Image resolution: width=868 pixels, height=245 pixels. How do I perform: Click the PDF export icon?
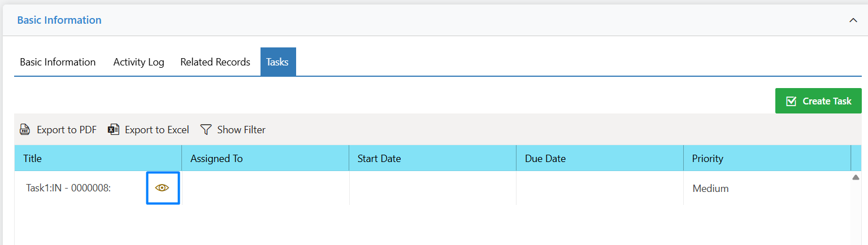point(25,130)
